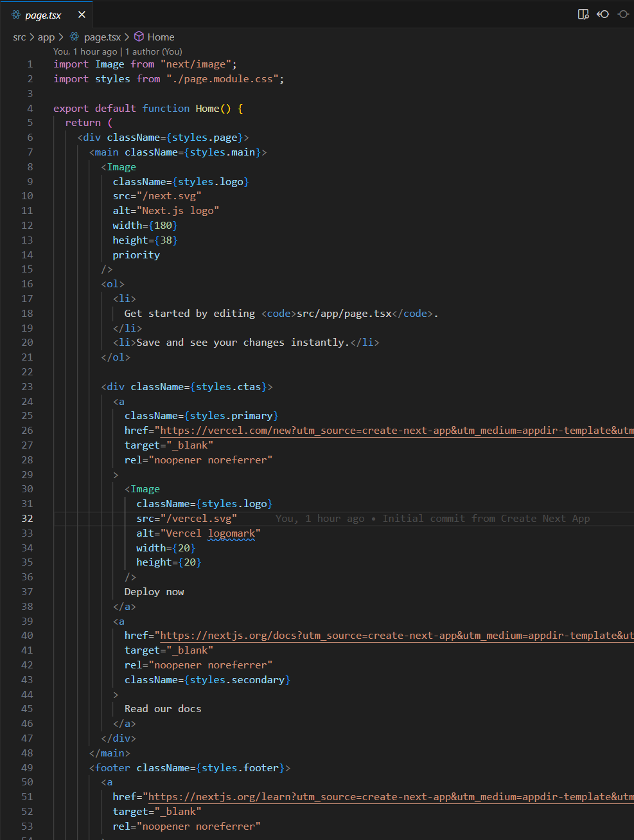Screen dimensions: 634x840
Task: Click the rightmost commit-circle icon in editor actions
Action: [x=622, y=13]
